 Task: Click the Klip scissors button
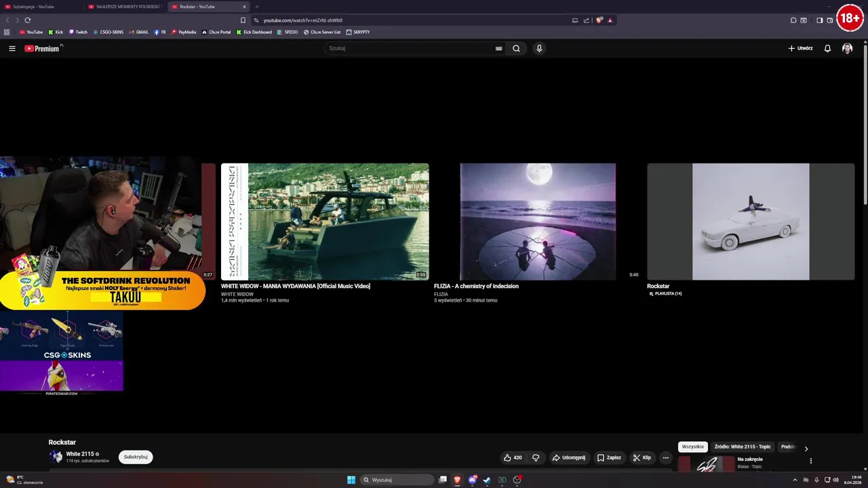click(642, 457)
